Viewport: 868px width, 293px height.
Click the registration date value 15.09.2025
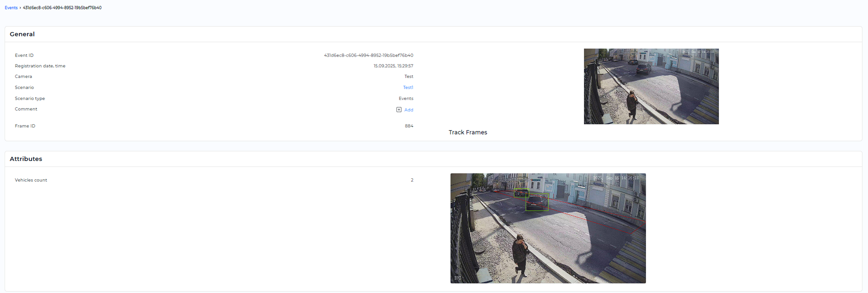393,66
